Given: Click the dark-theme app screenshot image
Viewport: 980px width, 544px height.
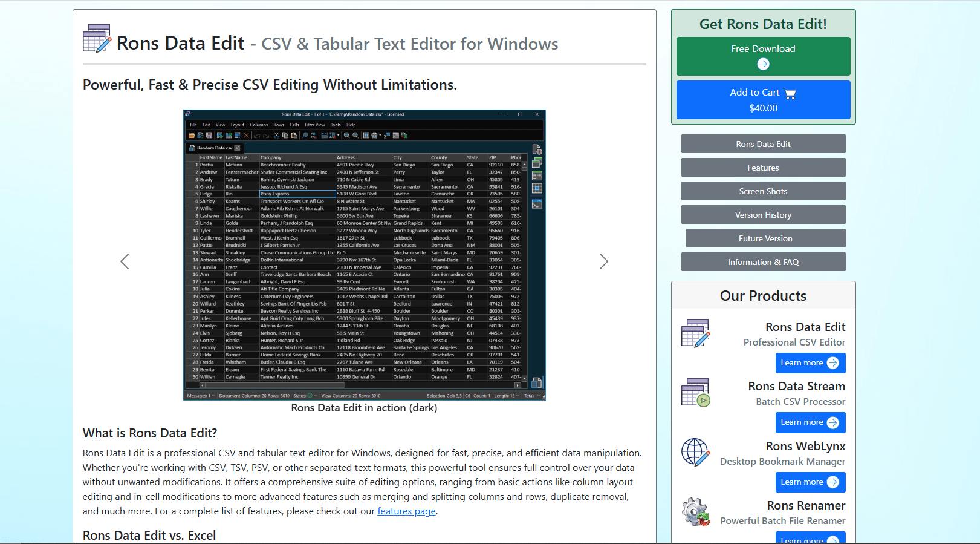Looking at the screenshot, I should pos(365,255).
